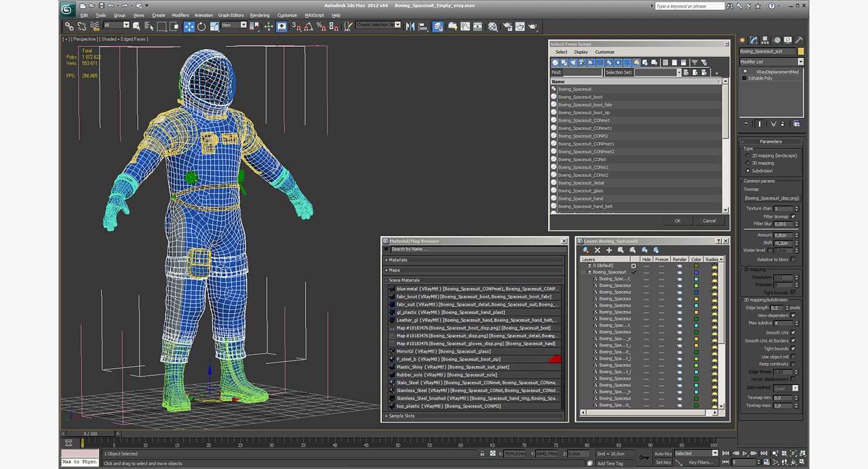Collapse the Parameters rollout
Image resolution: width=868 pixels, height=469 pixels.
point(771,141)
